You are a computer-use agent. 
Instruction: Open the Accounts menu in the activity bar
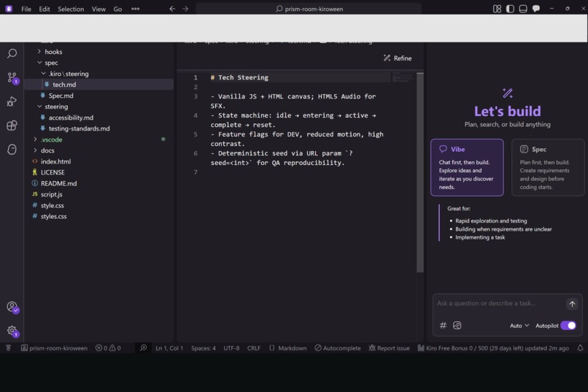coord(12,307)
